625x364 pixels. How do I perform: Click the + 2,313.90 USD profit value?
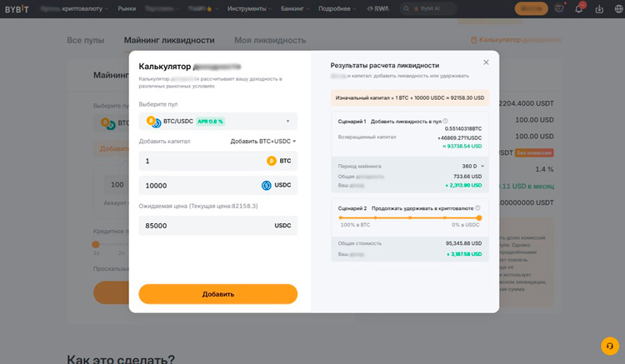(463, 185)
